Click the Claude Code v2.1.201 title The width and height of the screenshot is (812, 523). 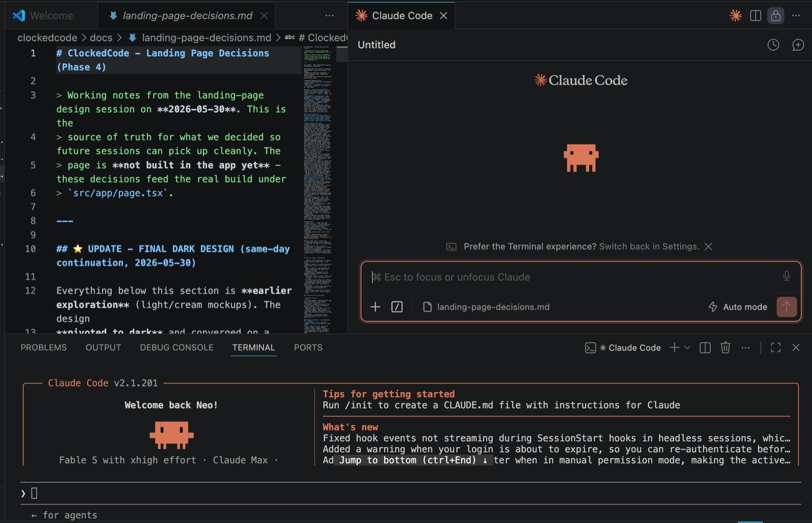(103, 383)
